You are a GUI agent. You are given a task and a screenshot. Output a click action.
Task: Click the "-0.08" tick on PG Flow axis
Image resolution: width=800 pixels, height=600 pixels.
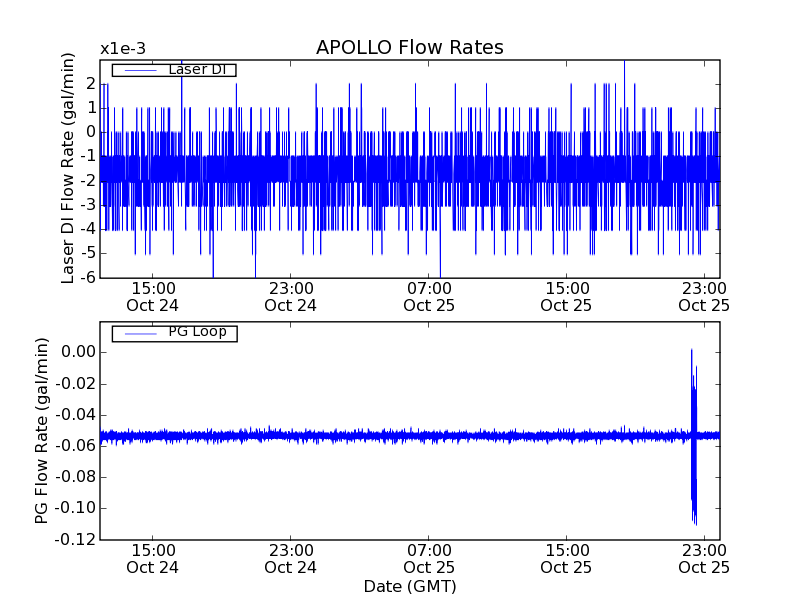(x=76, y=477)
